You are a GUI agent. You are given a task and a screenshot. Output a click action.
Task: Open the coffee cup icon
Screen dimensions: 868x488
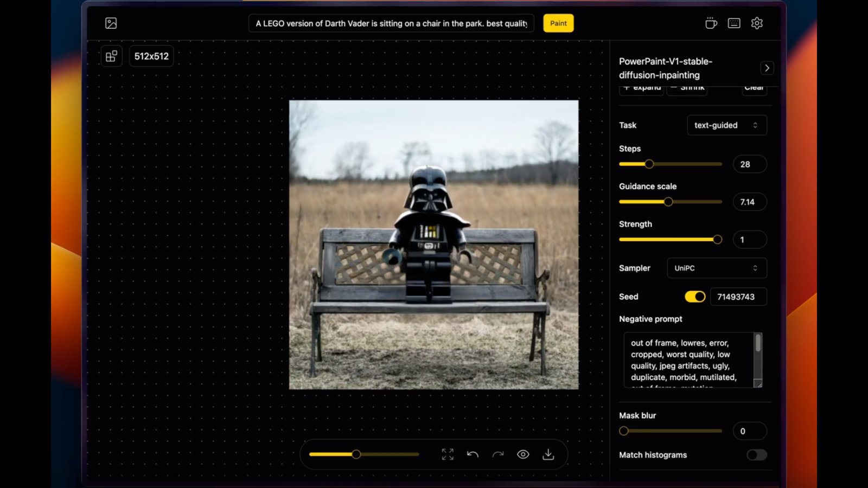[711, 23]
